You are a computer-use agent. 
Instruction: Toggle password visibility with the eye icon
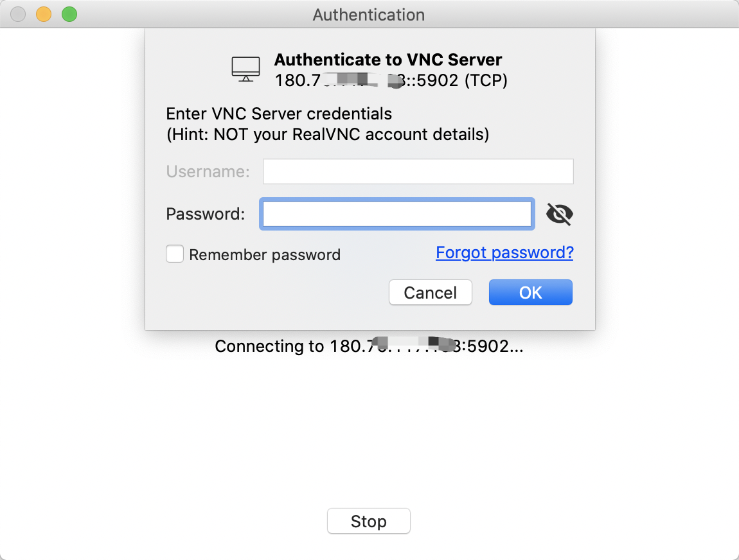(x=559, y=214)
